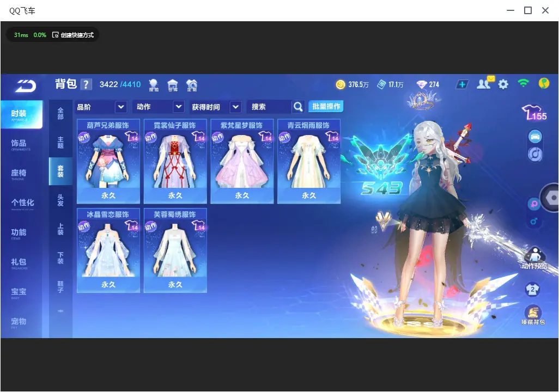
Task: Click the 动作 badge on 冰晶雪恋服饰
Action: (x=84, y=226)
